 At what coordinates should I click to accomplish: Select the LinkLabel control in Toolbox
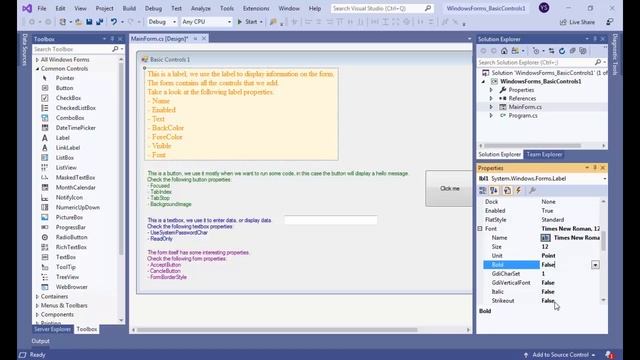pos(68,148)
